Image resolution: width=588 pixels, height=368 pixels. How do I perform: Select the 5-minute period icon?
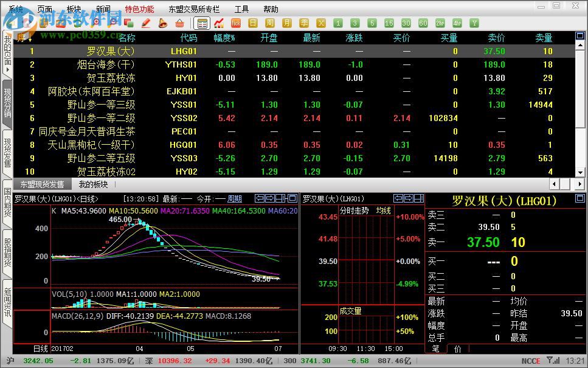click(x=372, y=23)
